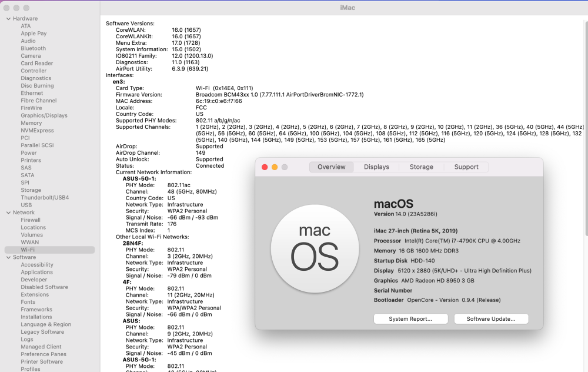This screenshot has height=372, width=588.
Task: Select PCI in the sidebar
Action: 25,138
